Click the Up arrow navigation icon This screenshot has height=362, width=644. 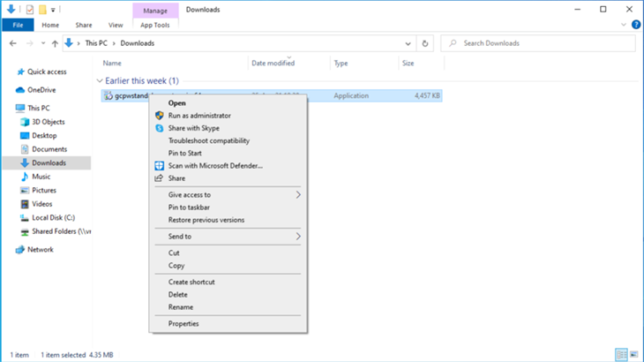tap(55, 43)
